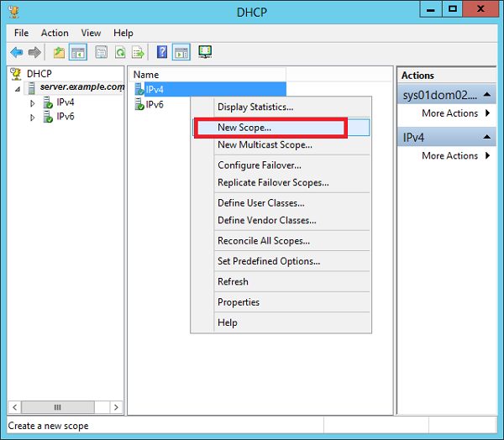504x440 pixels.
Task: Toggle the Show/Hide Action Pane icon
Action: pos(181,52)
